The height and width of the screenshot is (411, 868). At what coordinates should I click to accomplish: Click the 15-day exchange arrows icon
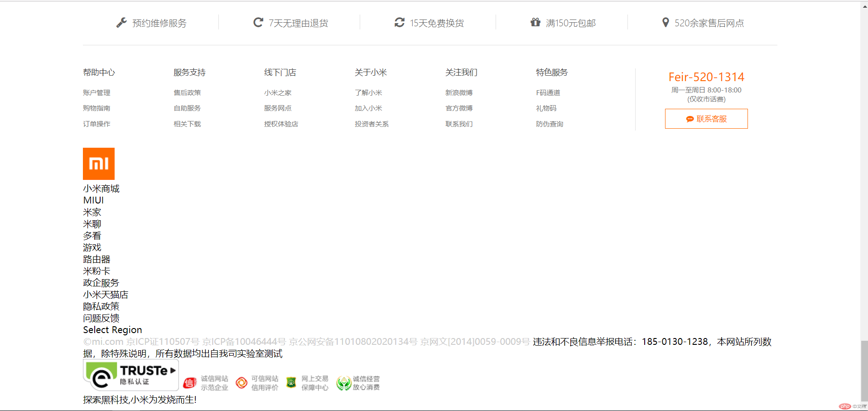coord(399,22)
